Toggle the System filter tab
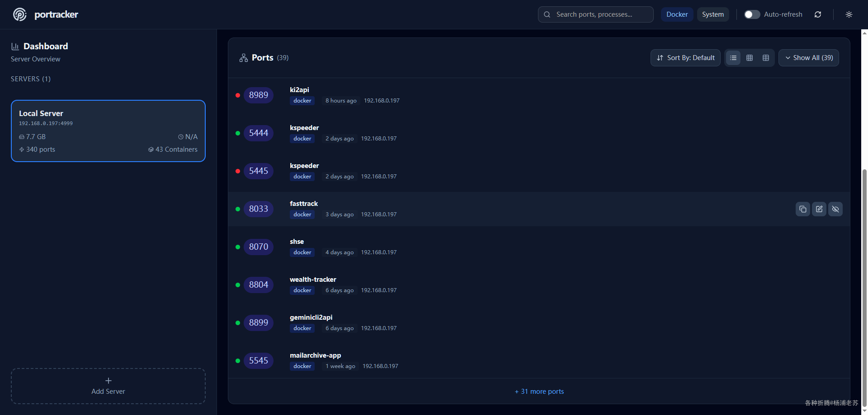The height and width of the screenshot is (415, 868). coord(713,14)
